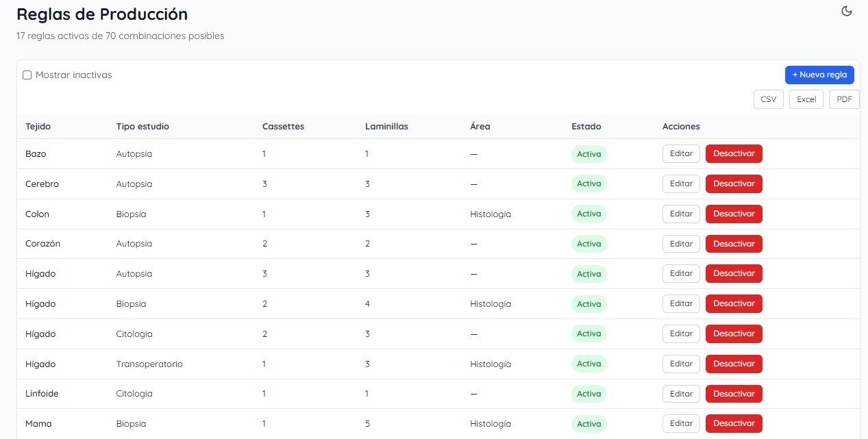Image resolution: width=868 pixels, height=439 pixels.
Task: Click the 17 reglas activas summary text
Action: point(120,36)
